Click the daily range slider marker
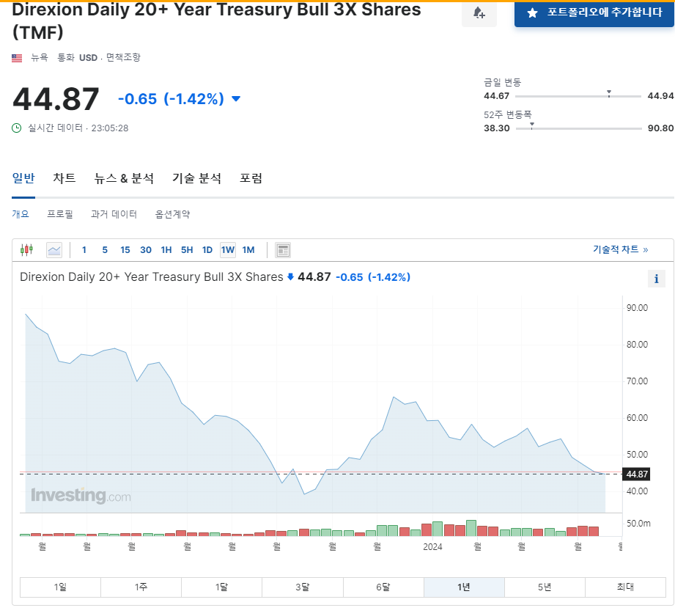Viewport: 675px width, 616px height. 609,93
